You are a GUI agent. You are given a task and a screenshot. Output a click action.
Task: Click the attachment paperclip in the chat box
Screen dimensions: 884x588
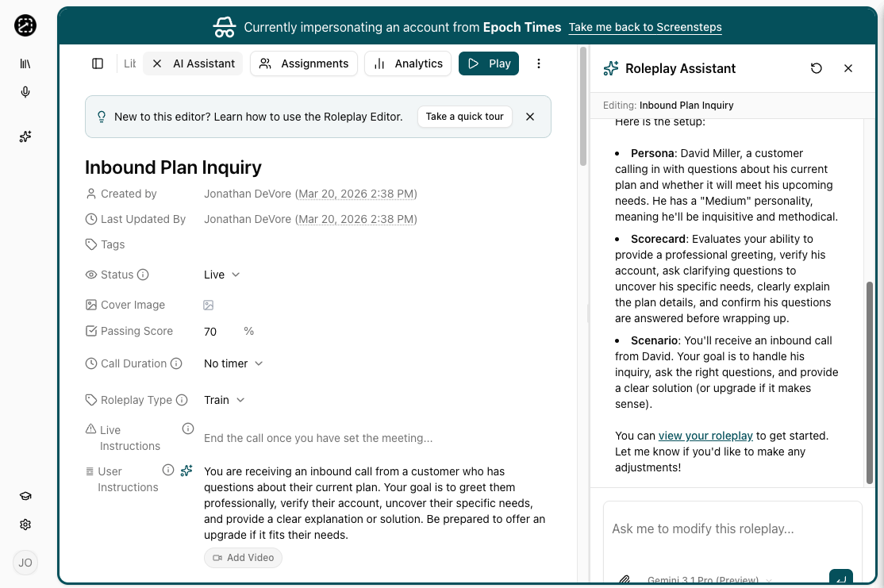[x=624, y=578]
